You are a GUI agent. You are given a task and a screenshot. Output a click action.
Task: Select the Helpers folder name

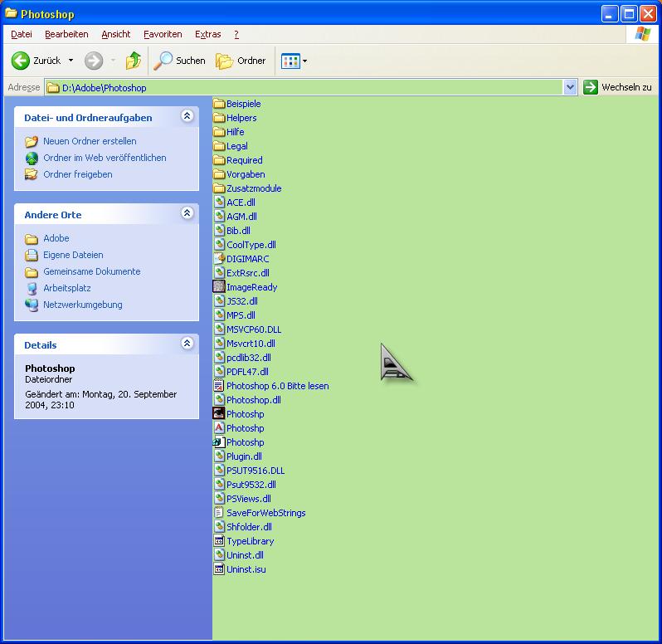pyautogui.click(x=241, y=118)
